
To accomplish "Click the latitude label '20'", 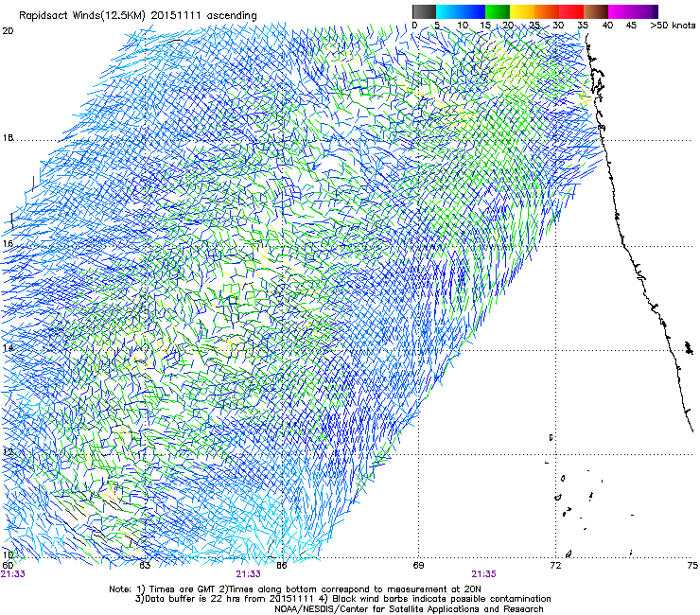I will pos(8,31).
